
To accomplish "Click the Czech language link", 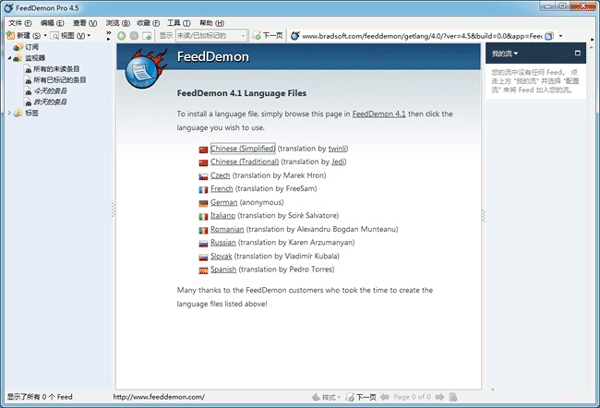I will click(220, 175).
